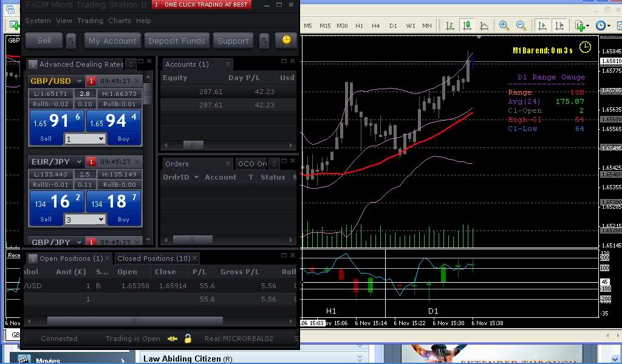Open System menu

coord(38,21)
